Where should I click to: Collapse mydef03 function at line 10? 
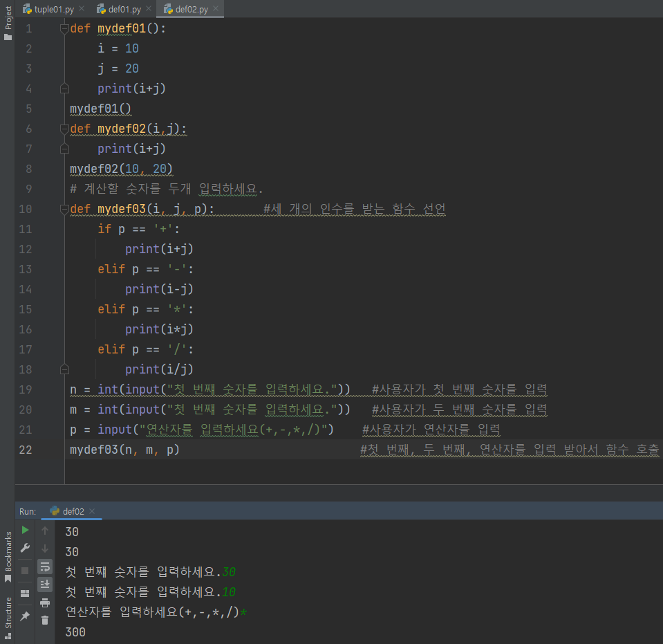click(x=64, y=209)
